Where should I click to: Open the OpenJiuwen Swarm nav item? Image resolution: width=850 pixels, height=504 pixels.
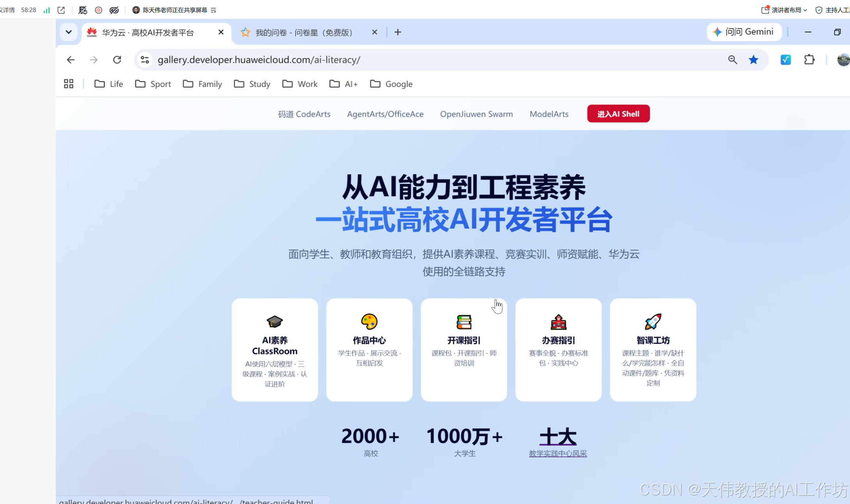[x=476, y=114]
